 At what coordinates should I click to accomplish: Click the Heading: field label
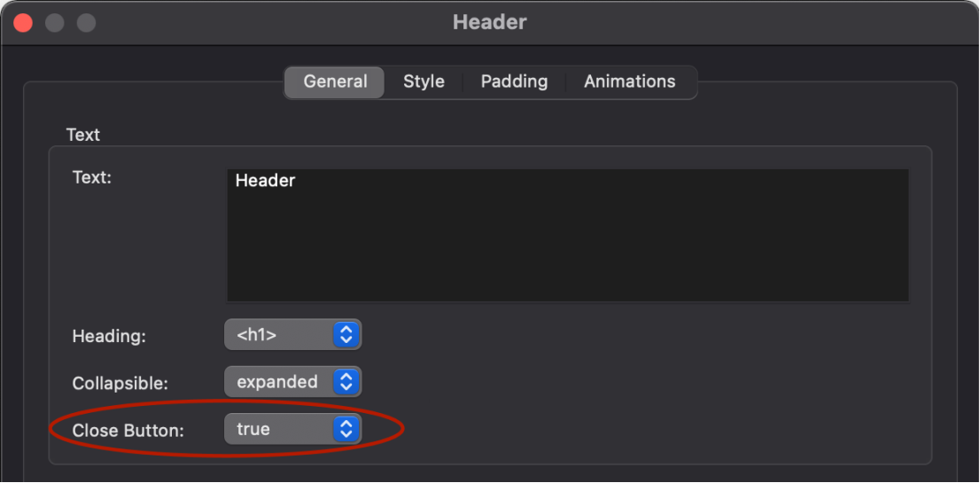point(109,336)
